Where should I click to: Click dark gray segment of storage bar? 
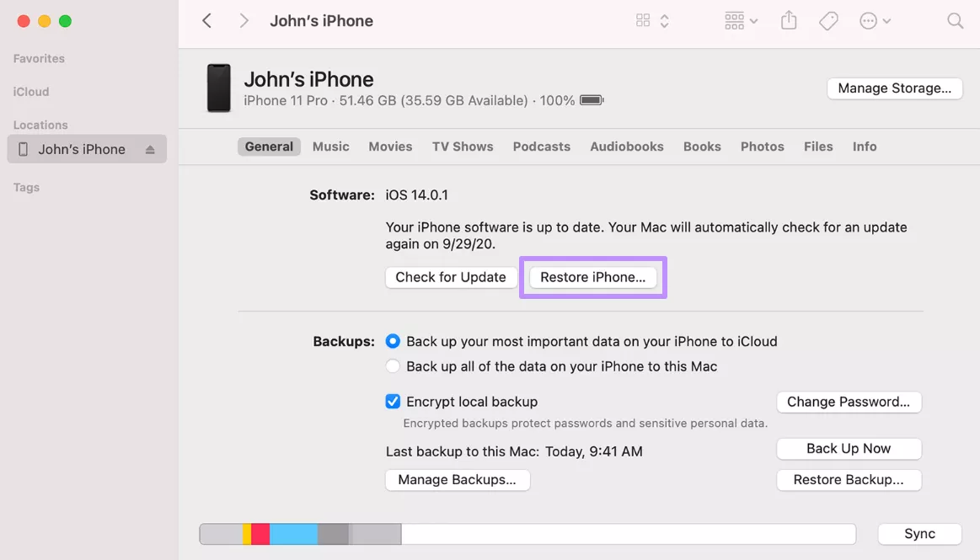coord(333,535)
